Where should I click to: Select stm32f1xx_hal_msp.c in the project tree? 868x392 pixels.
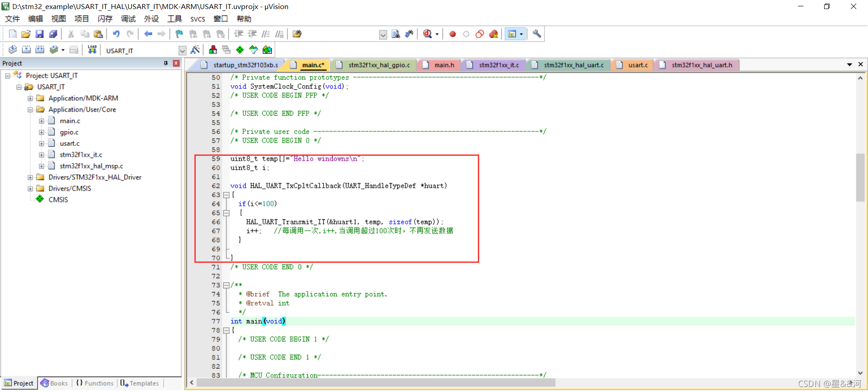coord(91,166)
